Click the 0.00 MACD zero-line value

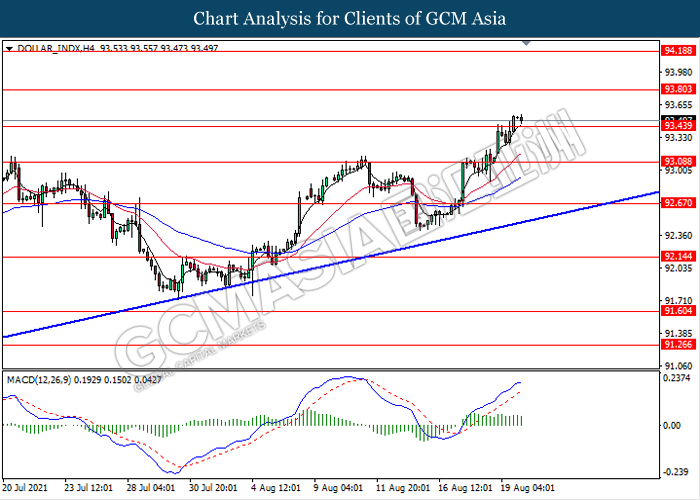point(672,425)
